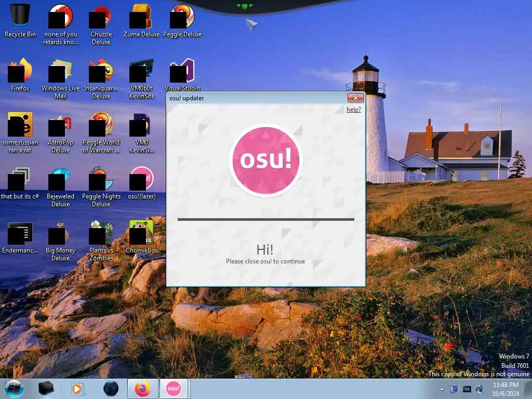Select the 'none of you retards kno...' icon
Screen dimensions: 532x399
(60, 24)
